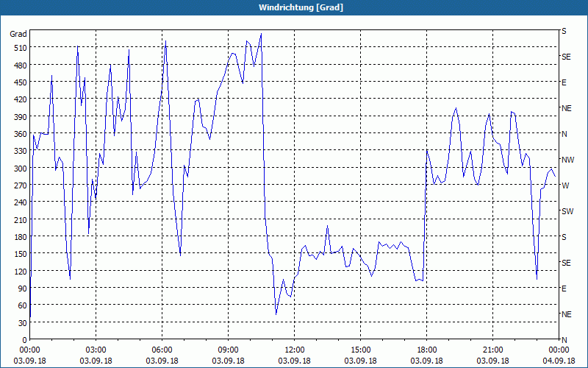Image resolution: width=588 pixels, height=368 pixels.
Task: Select the 30 y-axis value
Action: coord(23,323)
